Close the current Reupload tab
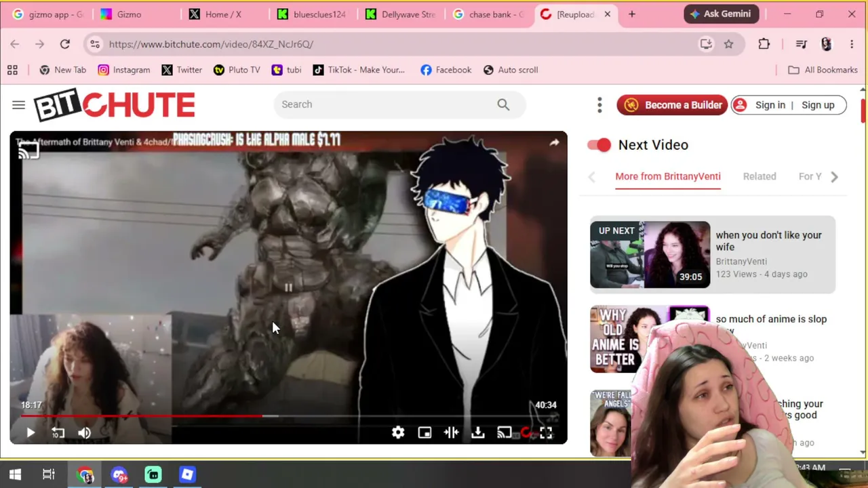Viewport: 868px width, 488px height. 608,14
